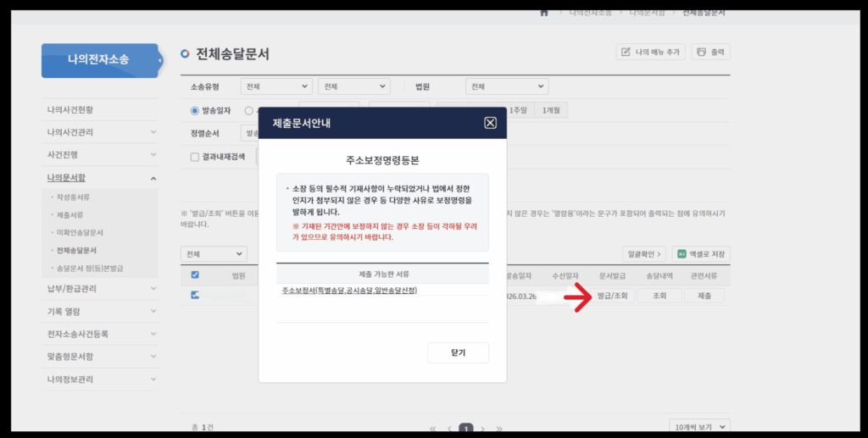This screenshot has width=868, height=438.
Task: Open the 정렬순서 dropdown
Action: pyautogui.click(x=250, y=133)
